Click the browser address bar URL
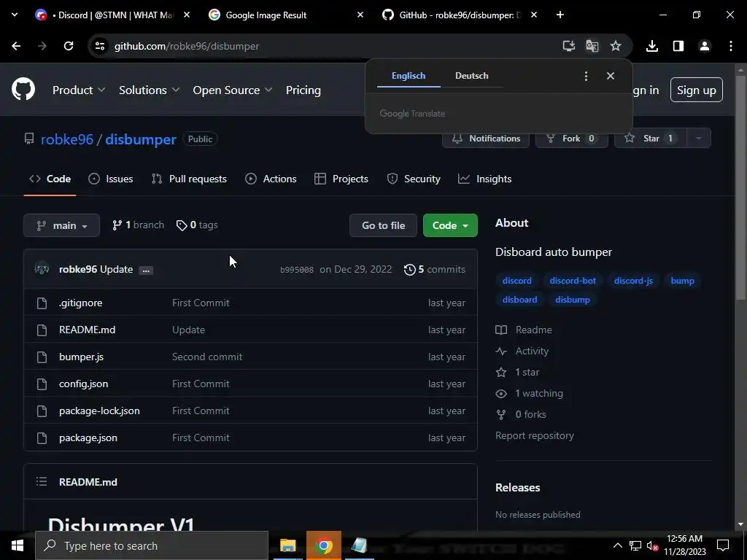This screenshot has width=747, height=560. point(187,46)
